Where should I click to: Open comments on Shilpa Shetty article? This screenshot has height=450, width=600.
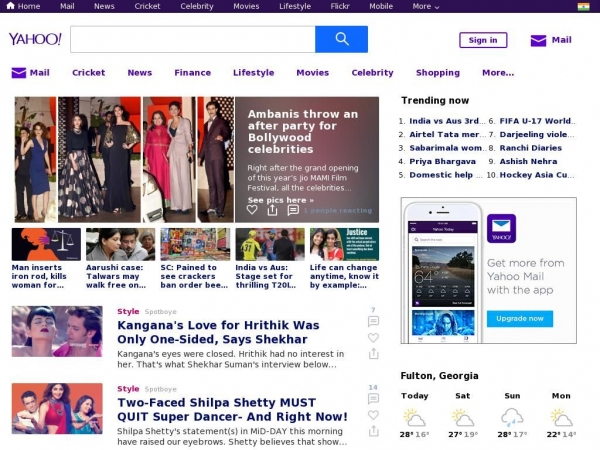[373, 399]
